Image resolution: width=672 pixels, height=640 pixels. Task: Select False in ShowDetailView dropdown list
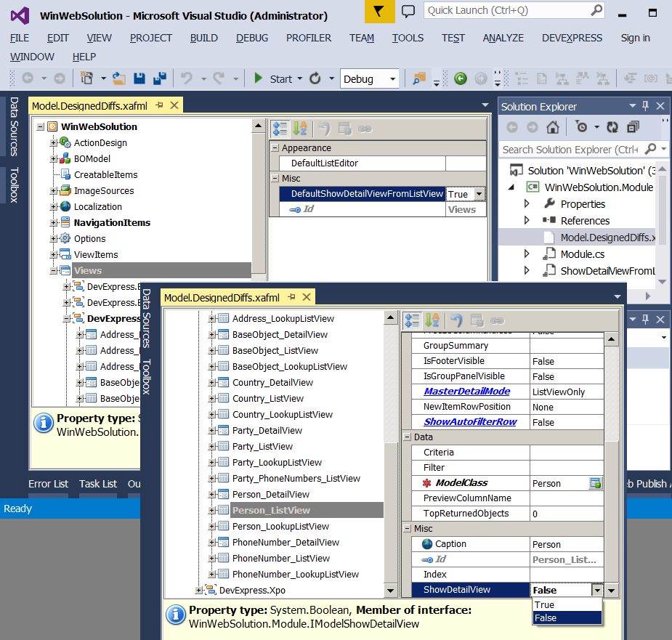567,617
